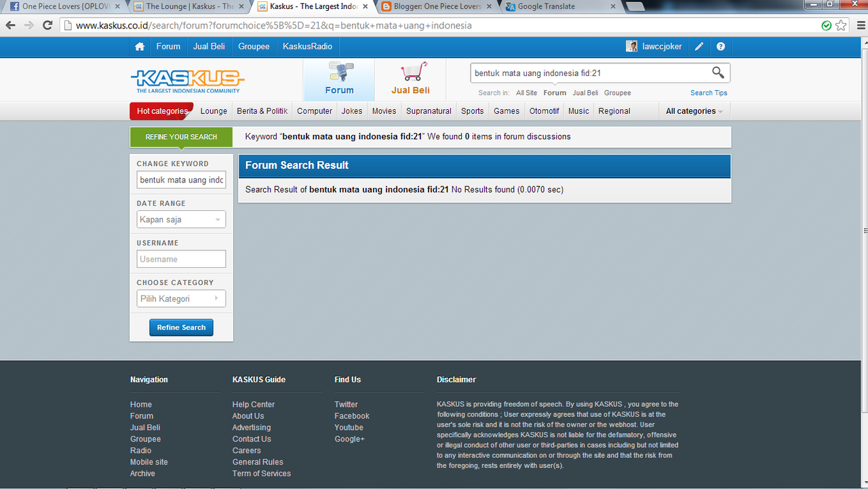Open footer Facebook link

click(x=352, y=416)
